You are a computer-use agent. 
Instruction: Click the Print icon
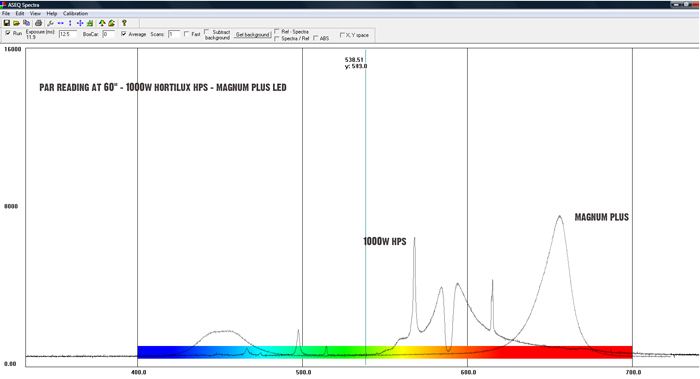(38, 23)
